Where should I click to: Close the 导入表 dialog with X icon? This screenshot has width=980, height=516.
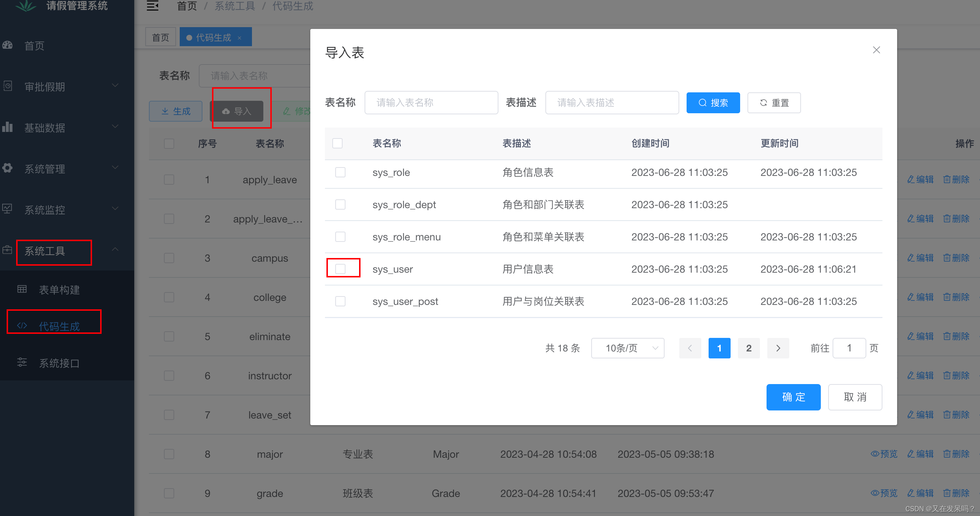tap(876, 50)
